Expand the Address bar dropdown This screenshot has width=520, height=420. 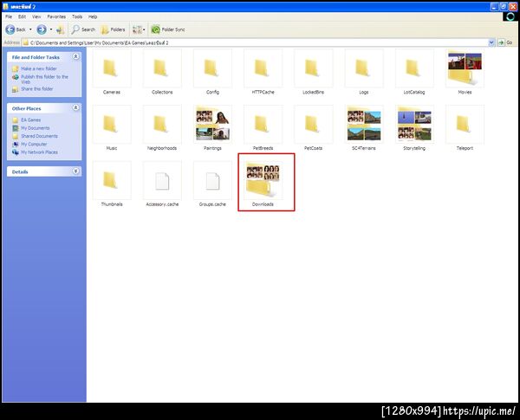click(x=491, y=42)
